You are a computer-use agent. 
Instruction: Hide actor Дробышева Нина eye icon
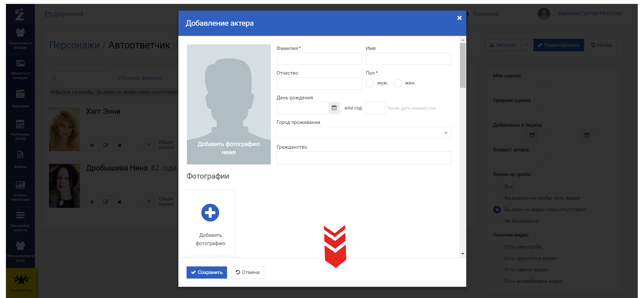[92, 202]
